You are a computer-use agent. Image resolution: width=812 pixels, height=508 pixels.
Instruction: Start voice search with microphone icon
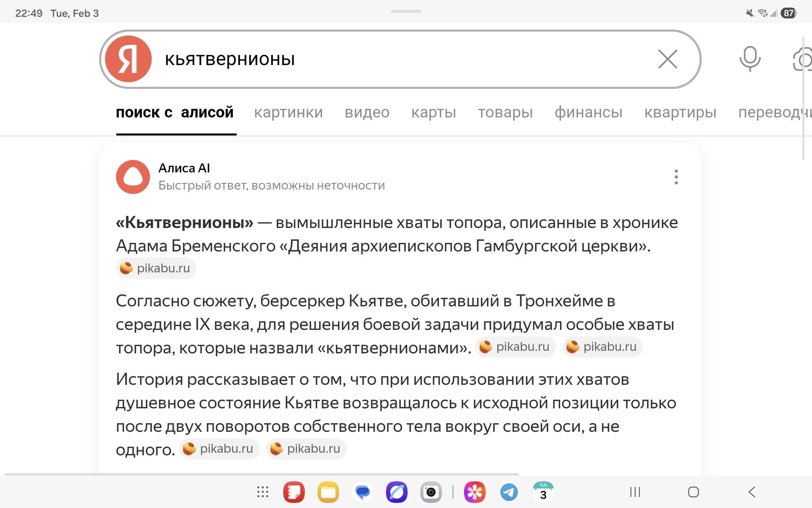(x=750, y=59)
